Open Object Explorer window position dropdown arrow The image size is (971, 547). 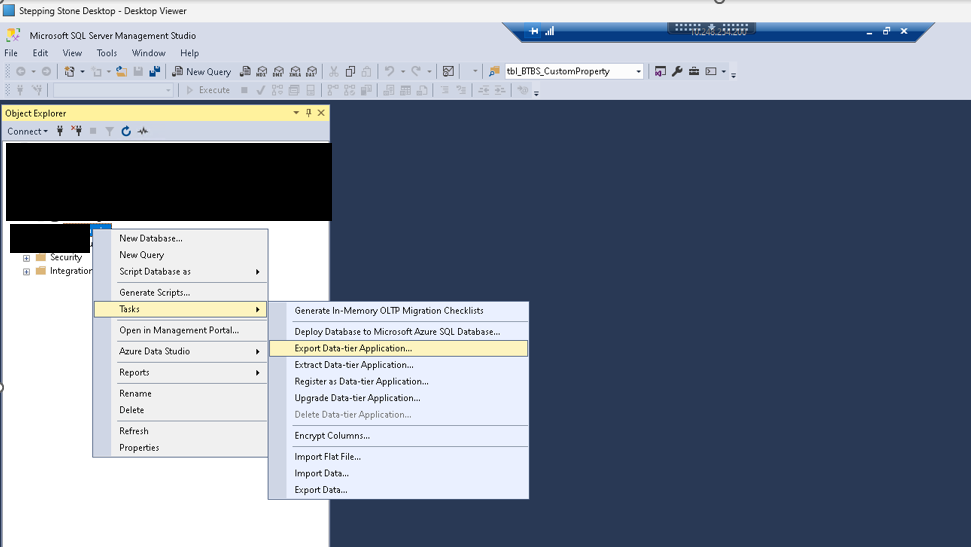pyautogui.click(x=296, y=113)
